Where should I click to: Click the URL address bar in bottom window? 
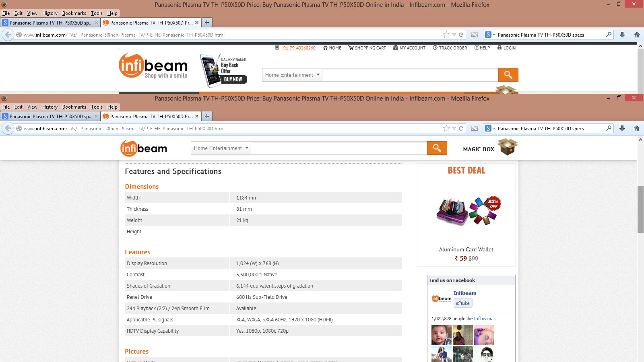[231, 128]
